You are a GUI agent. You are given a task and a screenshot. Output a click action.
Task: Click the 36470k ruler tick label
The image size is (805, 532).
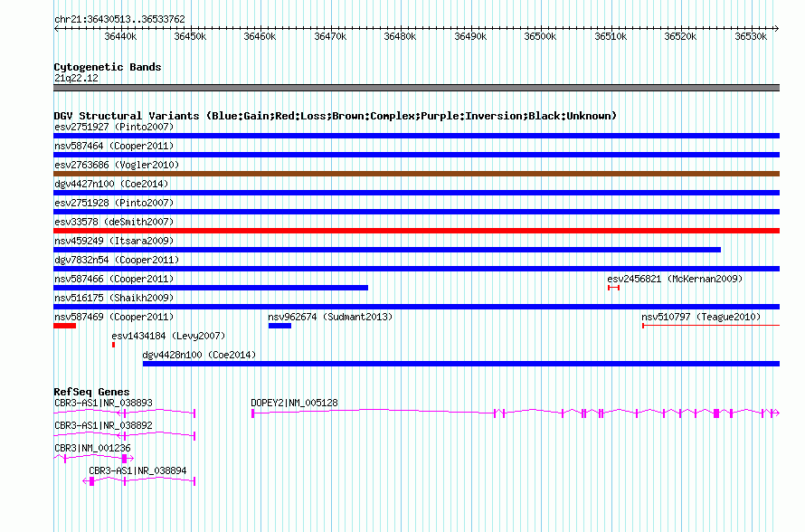pyautogui.click(x=330, y=36)
